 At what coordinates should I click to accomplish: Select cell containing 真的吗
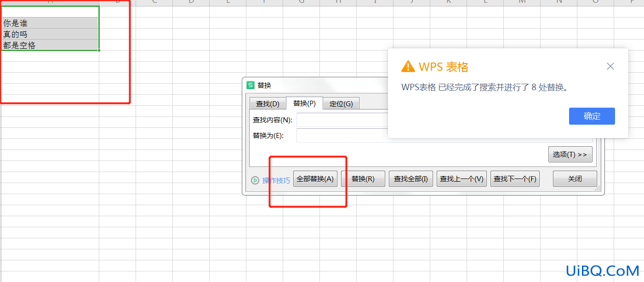point(50,34)
